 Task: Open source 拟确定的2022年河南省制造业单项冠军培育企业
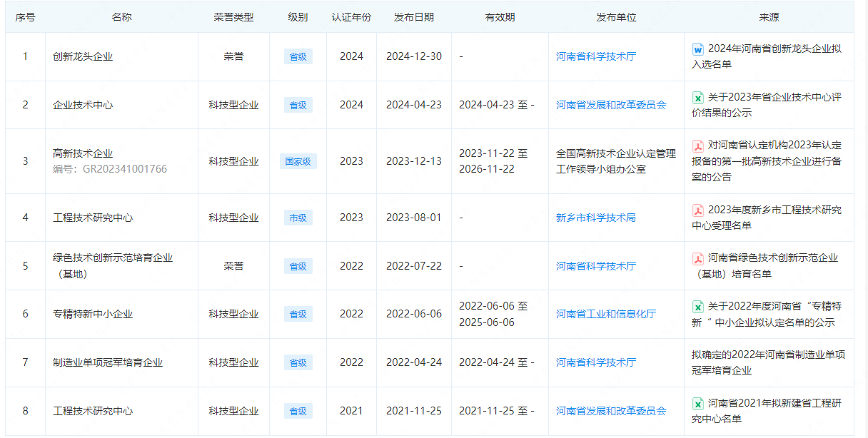point(767,362)
